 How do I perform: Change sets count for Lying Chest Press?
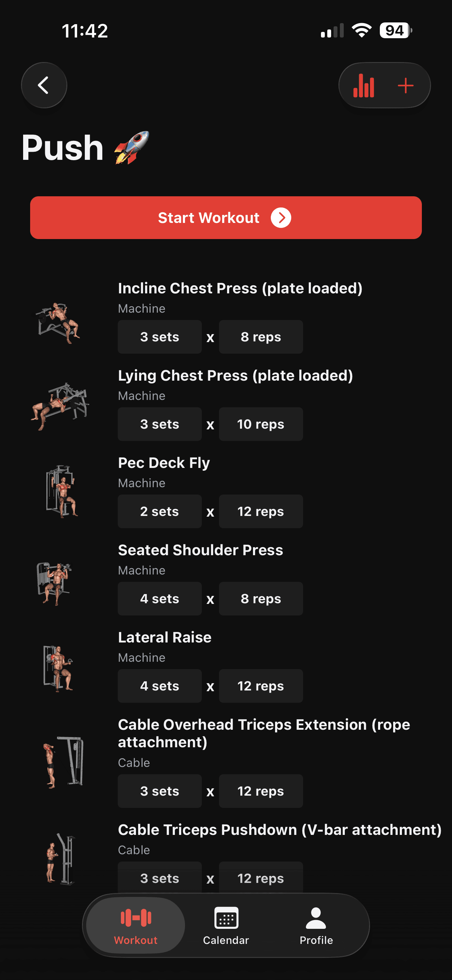click(x=159, y=424)
